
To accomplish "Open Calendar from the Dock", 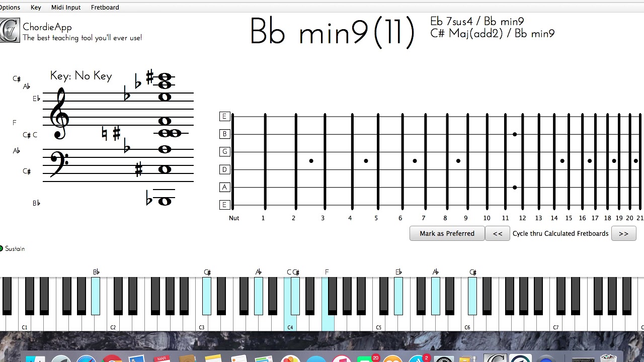I will (x=162, y=359).
